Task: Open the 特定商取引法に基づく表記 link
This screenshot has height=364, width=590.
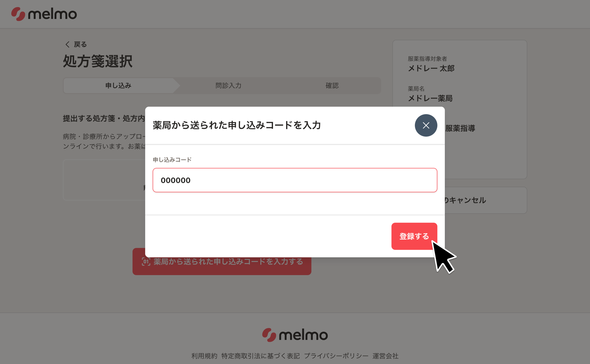Action: pos(261,356)
